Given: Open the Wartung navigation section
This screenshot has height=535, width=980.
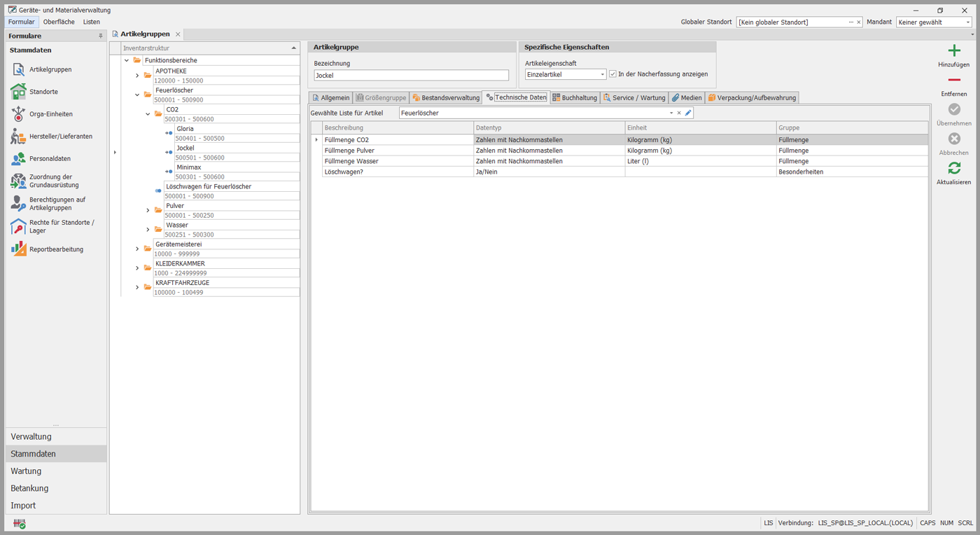Looking at the screenshot, I should 26,471.
